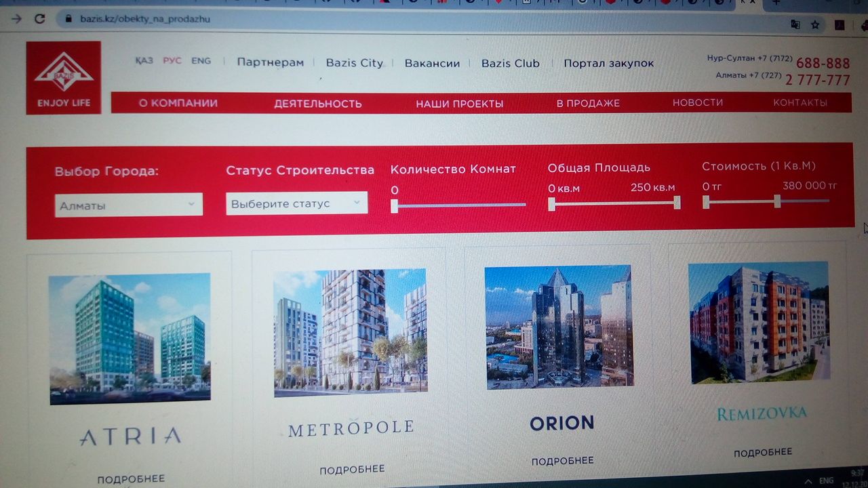Click the Atria building thumbnail

click(130, 338)
